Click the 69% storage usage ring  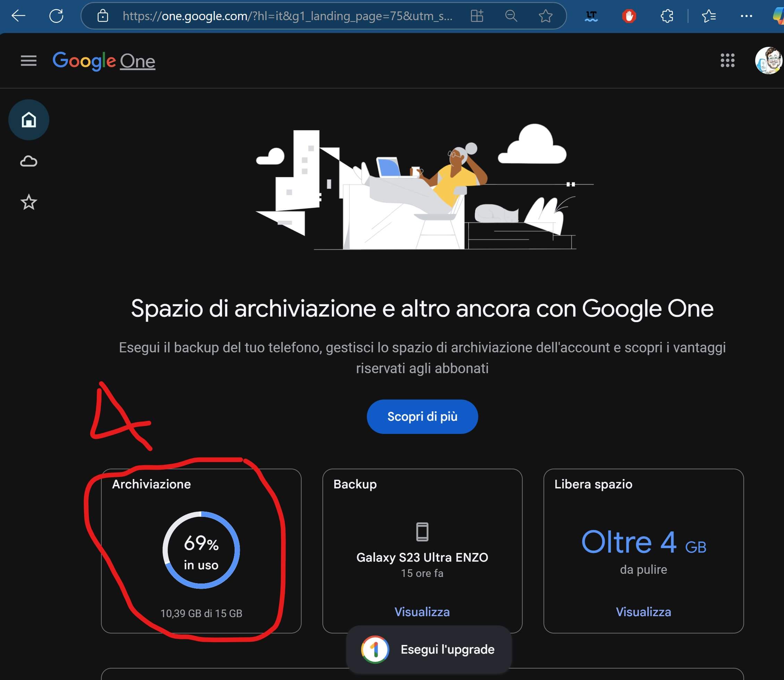click(201, 550)
